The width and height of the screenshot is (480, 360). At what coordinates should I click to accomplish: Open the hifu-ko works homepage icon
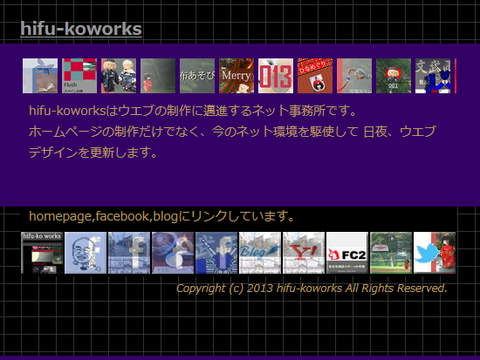point(42,253)
